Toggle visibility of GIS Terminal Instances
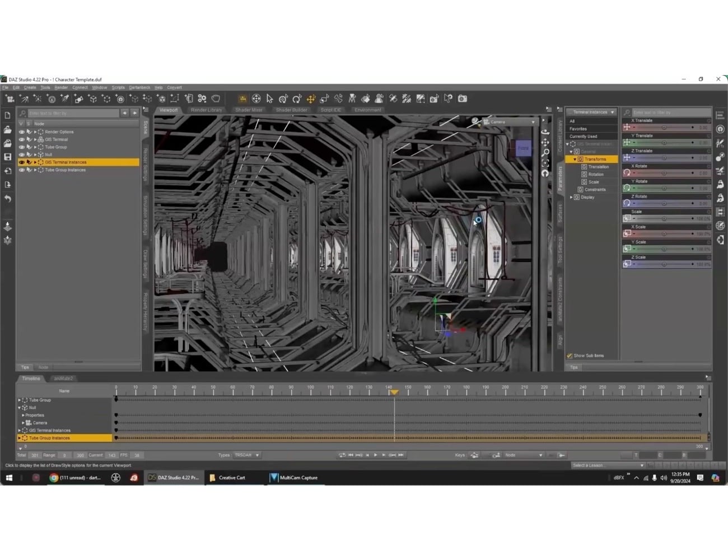This screenshot has width=728, height=560. tap(21, 162)
